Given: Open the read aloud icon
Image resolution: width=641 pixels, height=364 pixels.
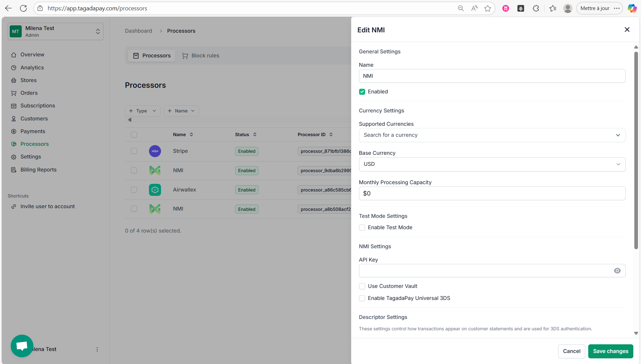Looking at the screenshot, I should pos(474,8).
